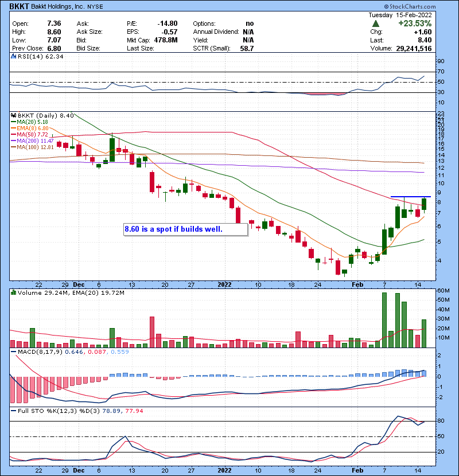Viewport: 459px width, 476px height.
Task: Select the MACD signal value 0.087
Action: (x=96, y=352)
